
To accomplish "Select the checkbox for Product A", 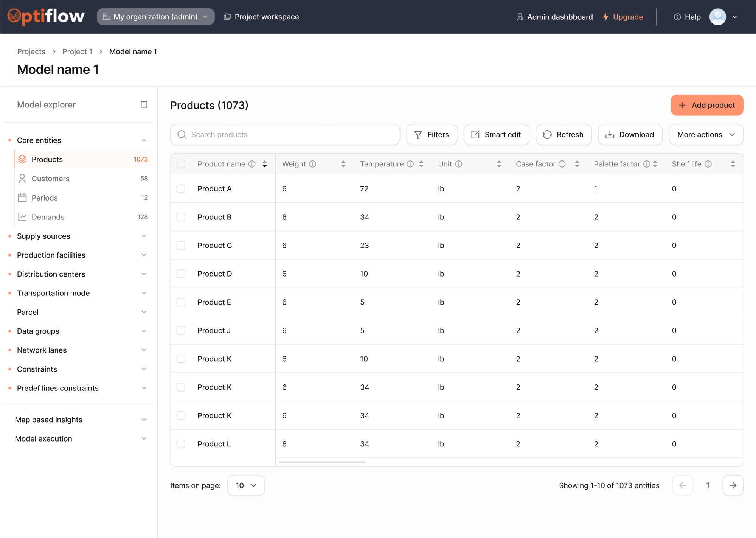I will [181, 188].
